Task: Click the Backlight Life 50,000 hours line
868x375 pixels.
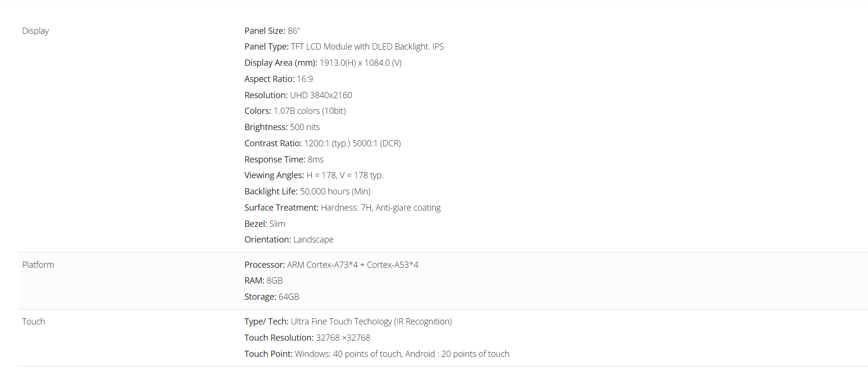Action: [307, 192]
